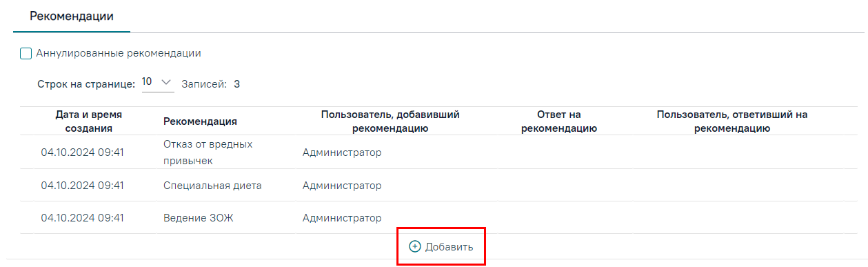The width and height of the screenshot is (868, 267).
Task: Click the Ответ на рекомендацию column header
Action: pyautogui.click(x=559, y=121)
